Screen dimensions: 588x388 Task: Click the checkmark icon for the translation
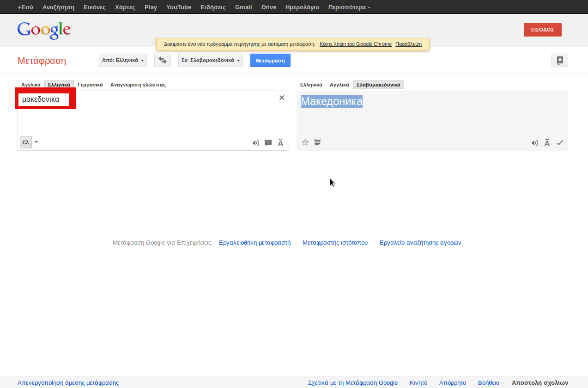point(560,143)
